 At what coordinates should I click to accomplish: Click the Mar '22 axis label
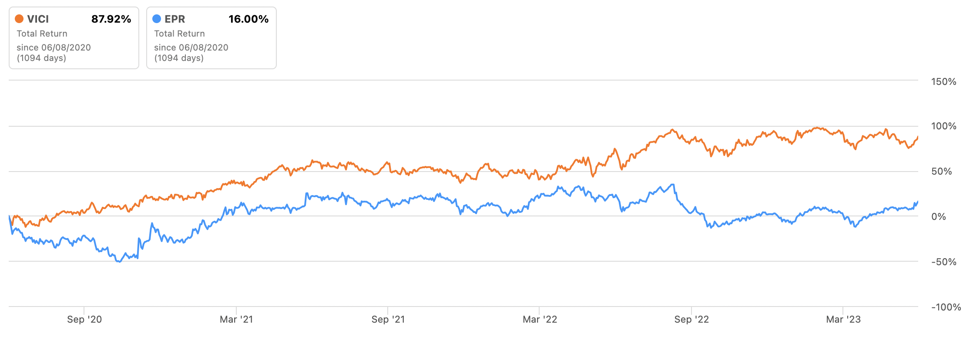coord(540,320)
